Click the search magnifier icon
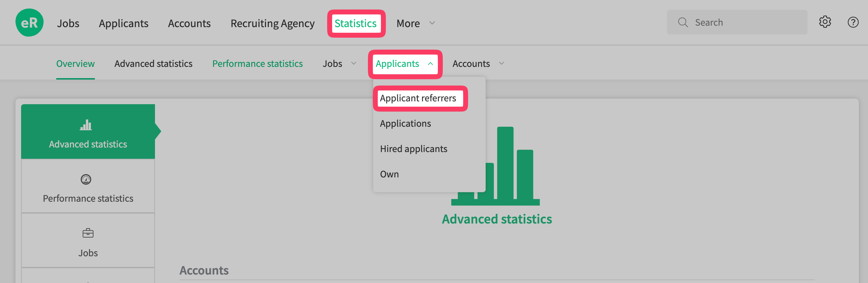Image resolution: width=868 pixels, height=283 pixels. pos(683,23)
